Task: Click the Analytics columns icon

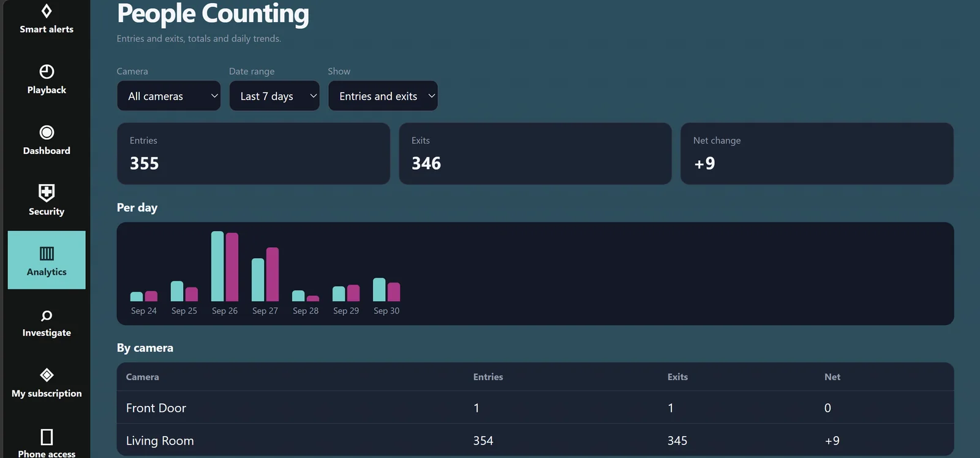Action: [x=47, y=253]
